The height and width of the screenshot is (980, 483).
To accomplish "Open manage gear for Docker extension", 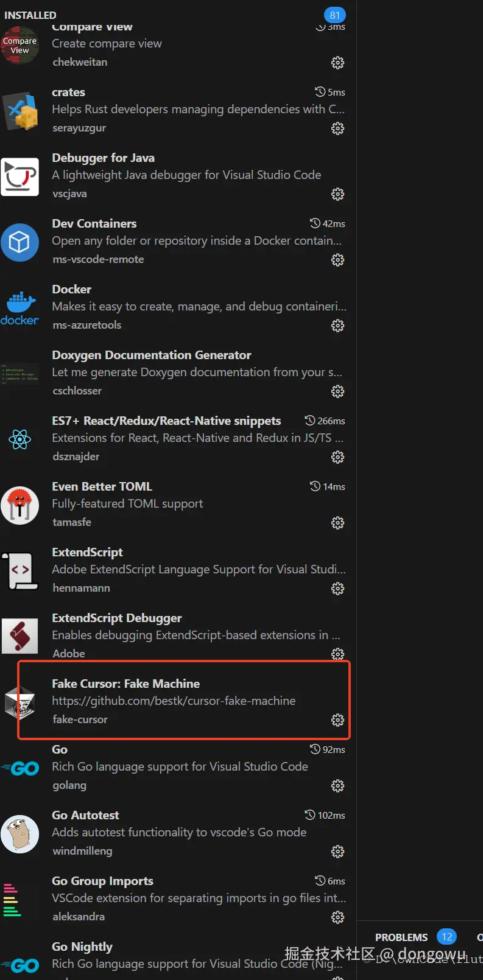I will pos(337,326).
